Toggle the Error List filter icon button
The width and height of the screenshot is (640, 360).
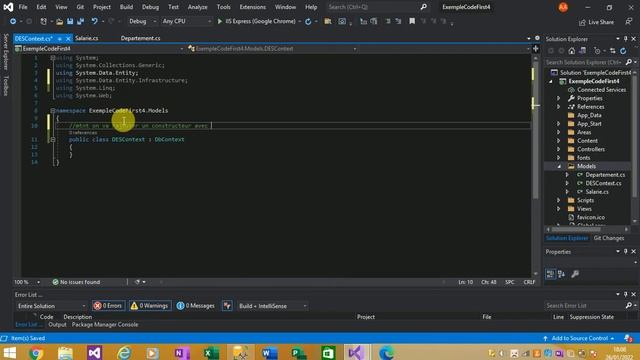227,306
